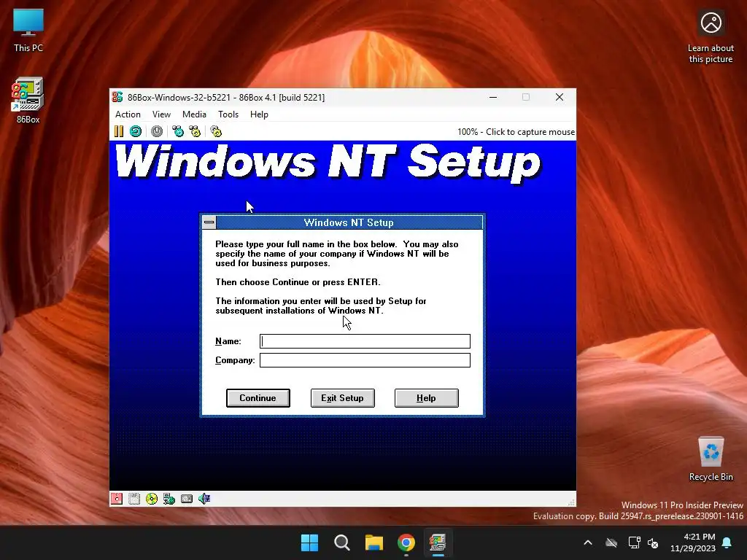The width and height of the screenshot is (747, 560).
Task: Click the speaker sound status bar icon
Action: [x=204, y=499]
